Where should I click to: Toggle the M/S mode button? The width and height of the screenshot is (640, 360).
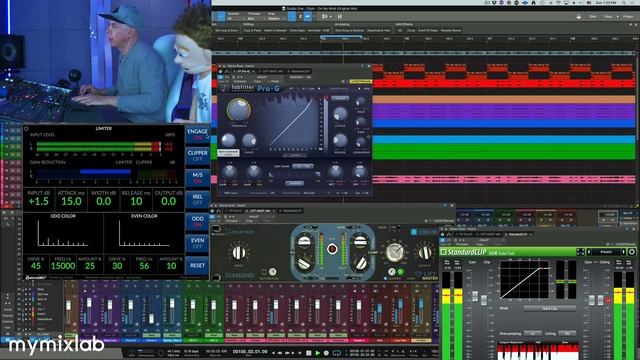[198, 178]
